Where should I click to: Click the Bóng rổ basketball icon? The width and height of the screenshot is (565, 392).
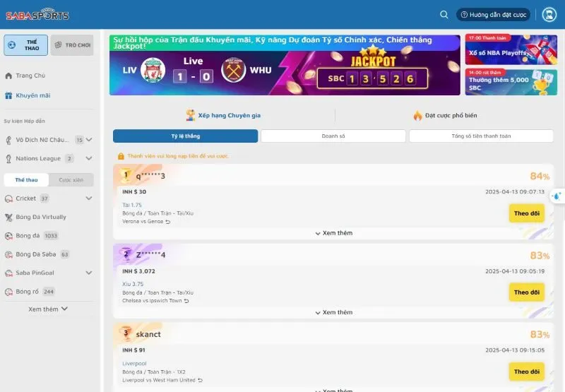(x=8, y=291)
